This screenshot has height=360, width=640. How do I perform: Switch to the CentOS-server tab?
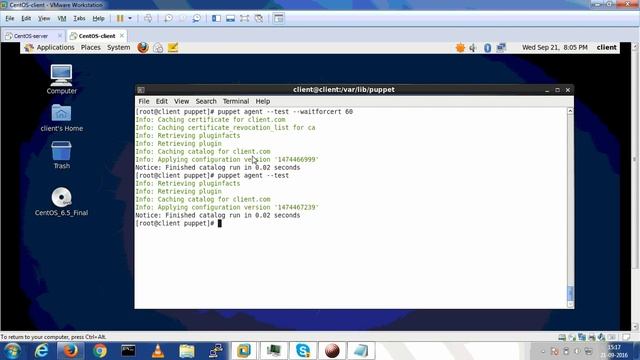(31, 36)
